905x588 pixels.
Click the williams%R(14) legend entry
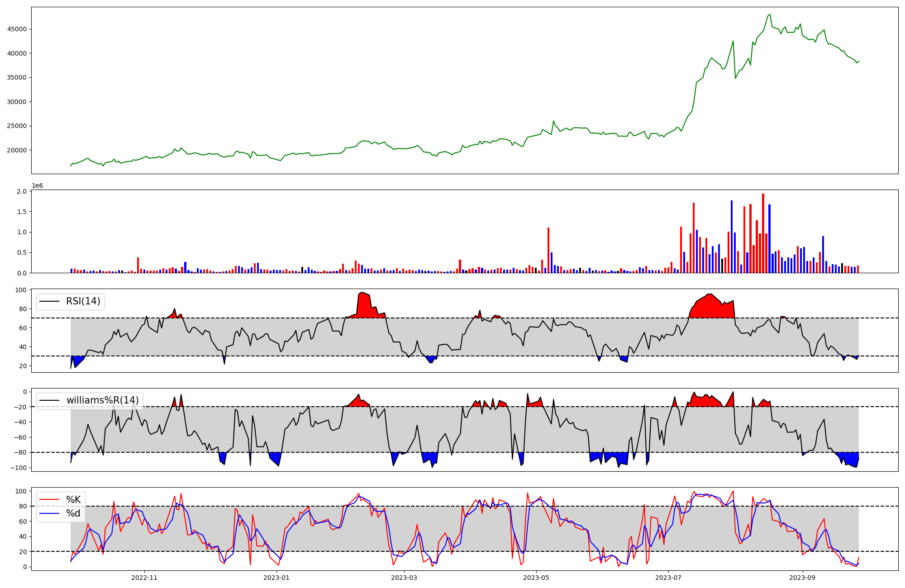(102, 400)
